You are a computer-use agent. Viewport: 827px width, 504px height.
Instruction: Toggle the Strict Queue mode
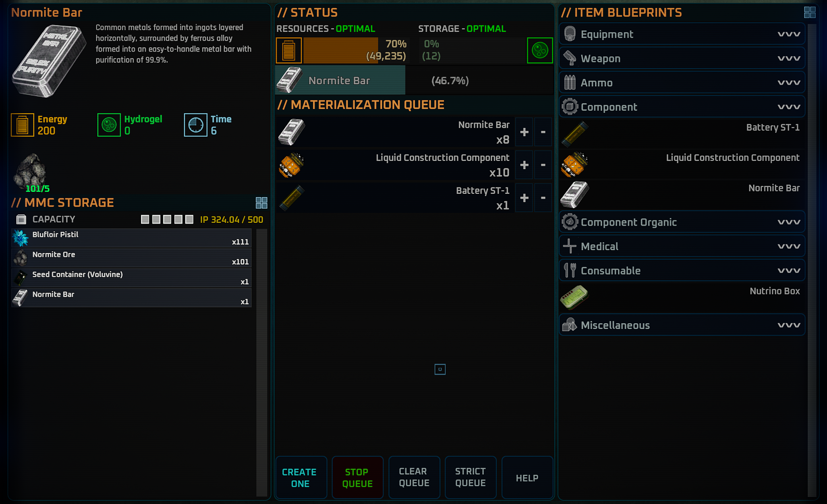[471, 477]
